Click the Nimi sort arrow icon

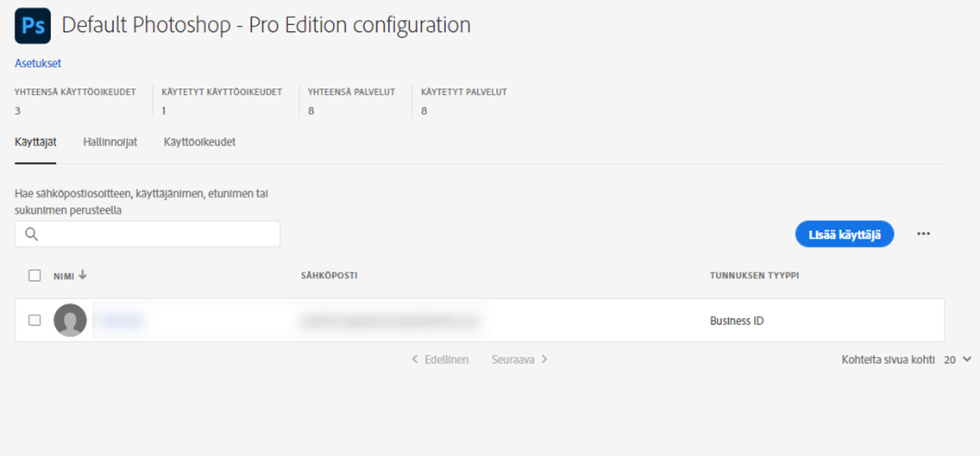tap(83, 275)
